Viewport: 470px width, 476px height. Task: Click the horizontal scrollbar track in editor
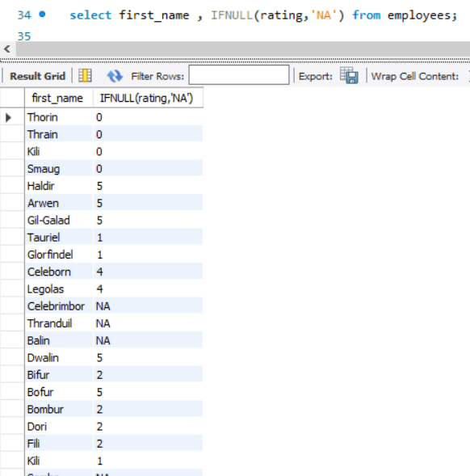(x=243, y=48)
